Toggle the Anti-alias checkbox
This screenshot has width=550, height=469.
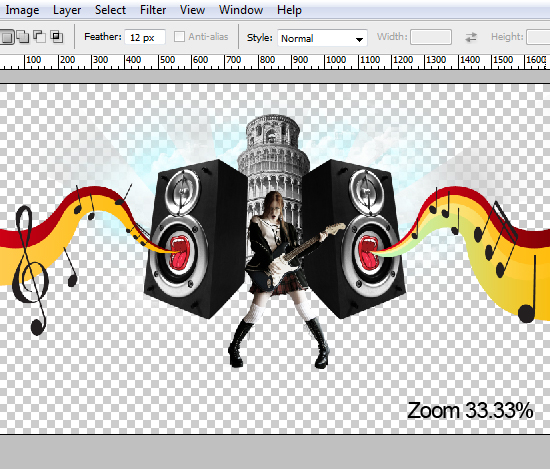[x=179, y=36]
